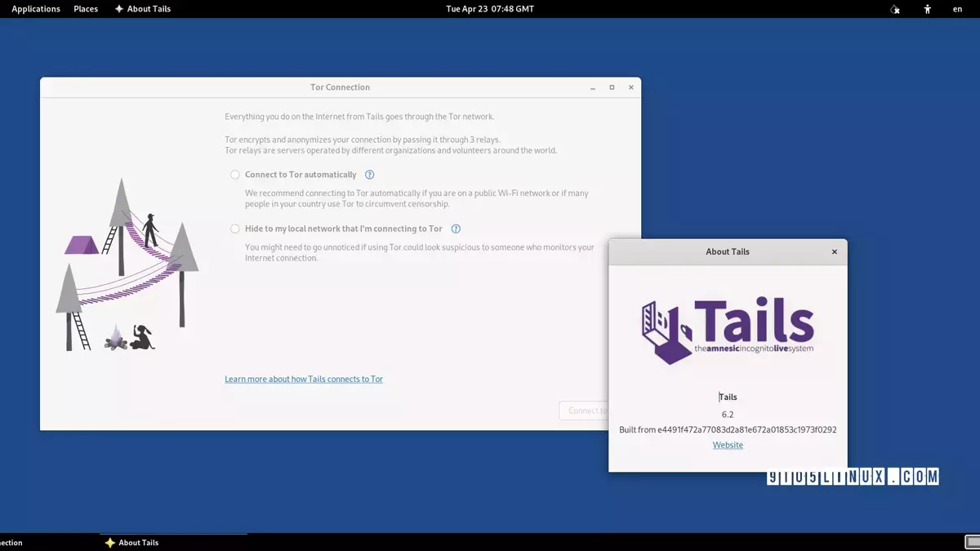Click the 'Built from' commit hash text
The height and width of the screenshot is (551, 980).
click(x=728, y=429)
